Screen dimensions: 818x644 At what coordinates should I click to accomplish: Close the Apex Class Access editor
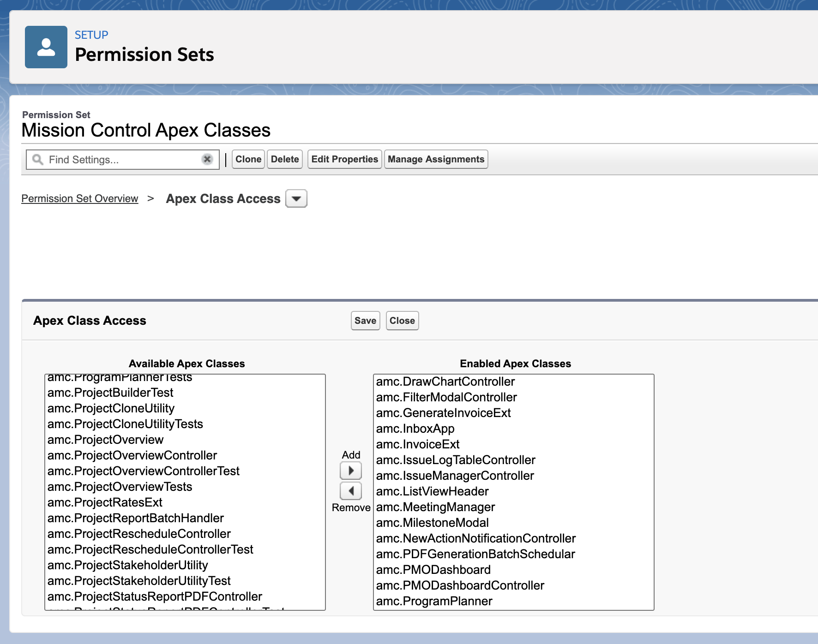pyautogui.click(x=402, y=320)
